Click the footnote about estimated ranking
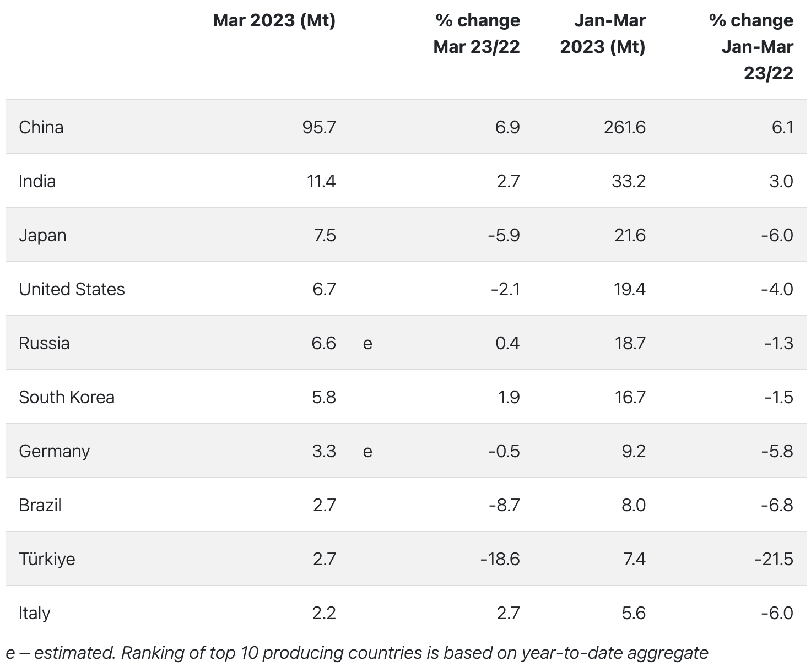811x672 pixels. [357, 653]
